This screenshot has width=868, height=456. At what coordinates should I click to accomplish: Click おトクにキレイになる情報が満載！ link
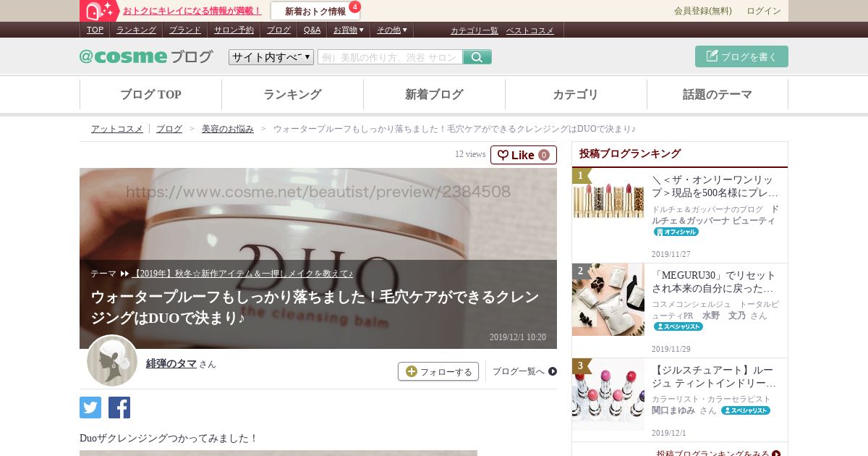click(192, 11)
